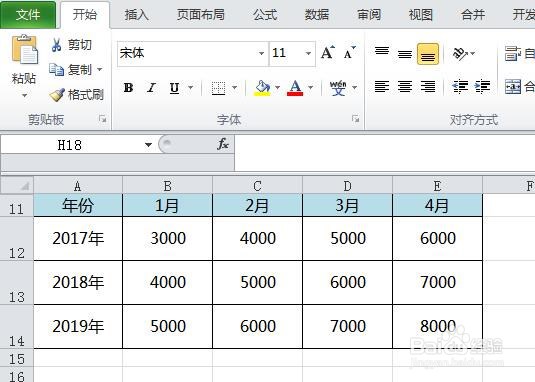
Task: Open font name dropdown
Action: point(261,54)
